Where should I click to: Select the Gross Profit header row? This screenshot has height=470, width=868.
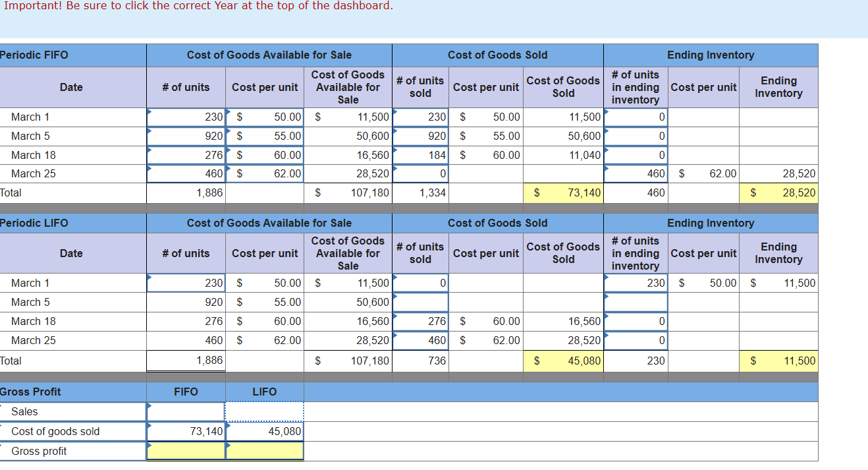72,392
